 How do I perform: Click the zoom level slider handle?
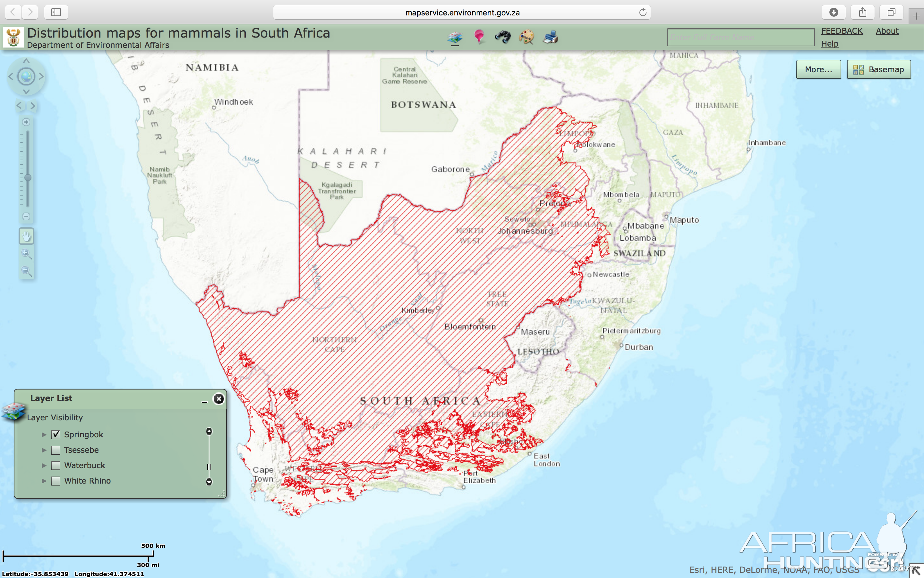(x=28, y=178)
